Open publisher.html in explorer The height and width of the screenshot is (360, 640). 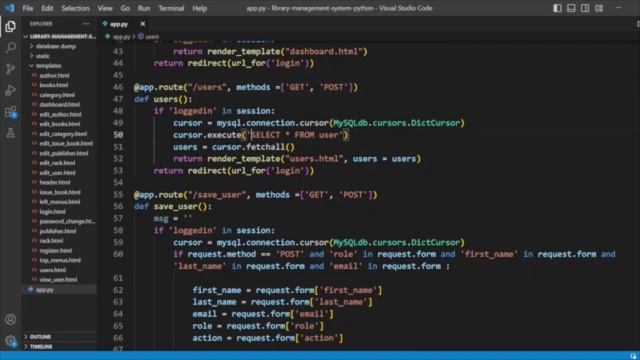pos(58,231)
